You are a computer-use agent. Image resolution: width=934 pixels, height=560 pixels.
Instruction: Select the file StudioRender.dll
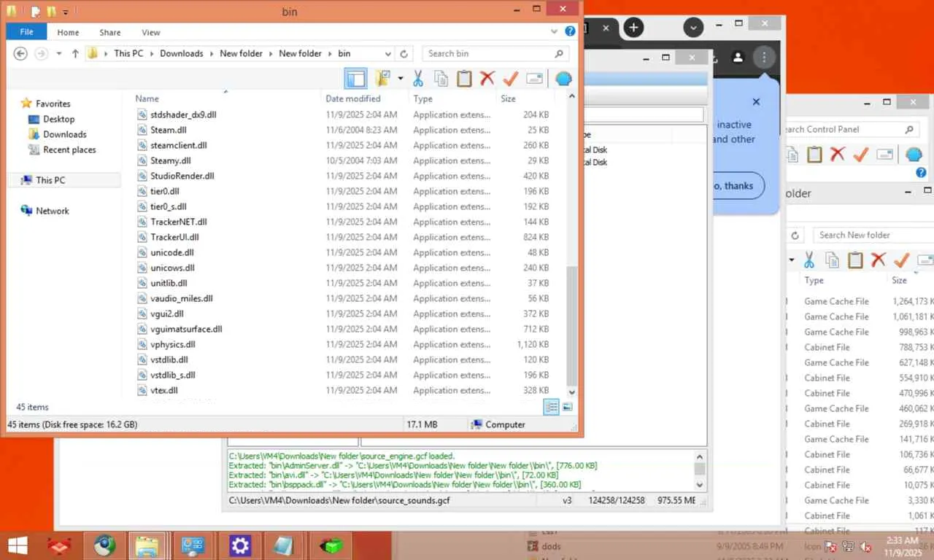click(x=182, y=176)
